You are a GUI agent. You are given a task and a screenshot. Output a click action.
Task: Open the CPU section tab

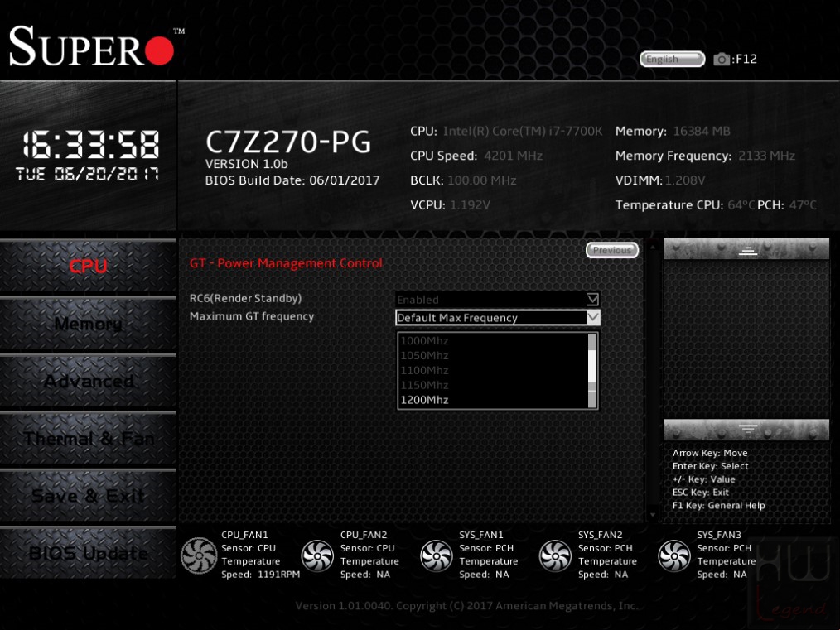click(x=88, y=266)
